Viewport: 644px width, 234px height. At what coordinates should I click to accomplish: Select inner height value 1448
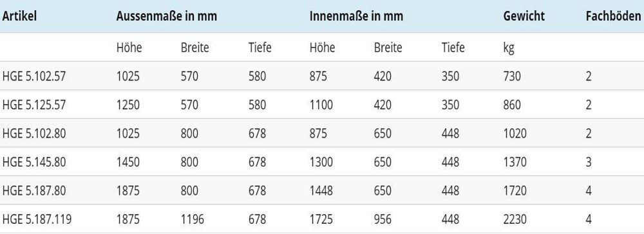click(x=321, y=191)
